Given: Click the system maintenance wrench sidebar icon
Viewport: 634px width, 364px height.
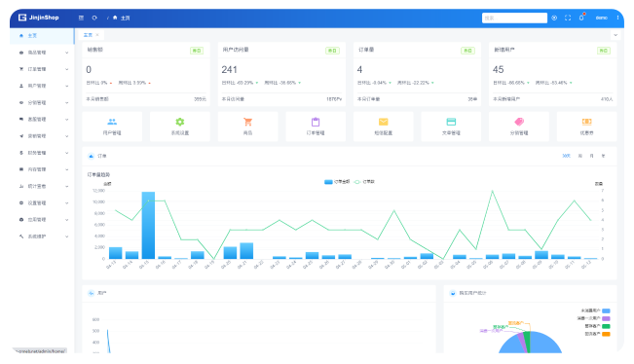Looking at the screenshot, I should coord(21,237).
